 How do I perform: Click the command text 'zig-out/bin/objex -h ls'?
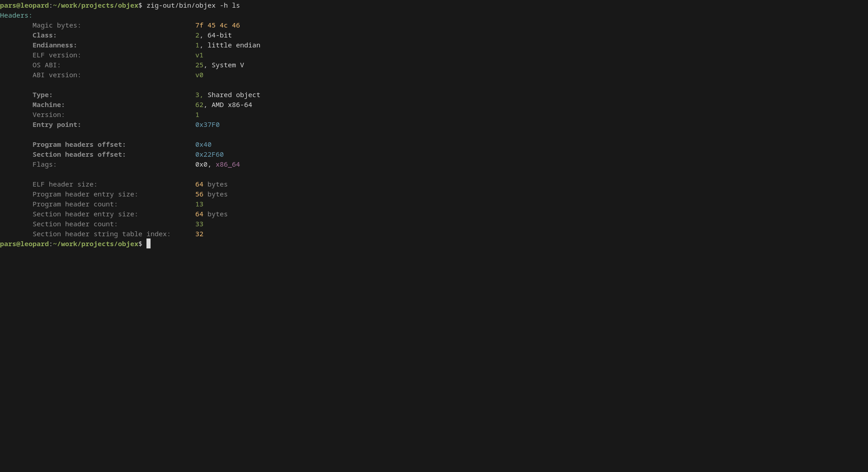coord(193,5)
